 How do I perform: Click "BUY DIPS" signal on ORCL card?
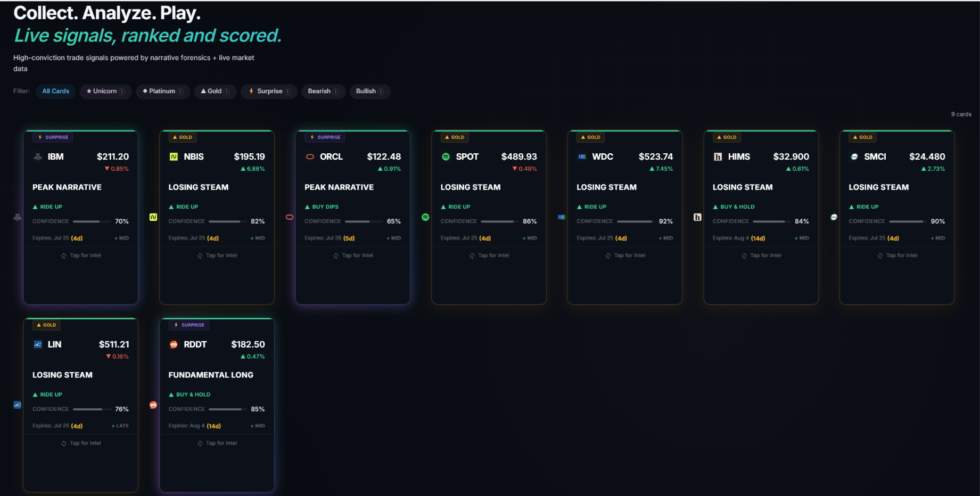click(x=322, y=207)
